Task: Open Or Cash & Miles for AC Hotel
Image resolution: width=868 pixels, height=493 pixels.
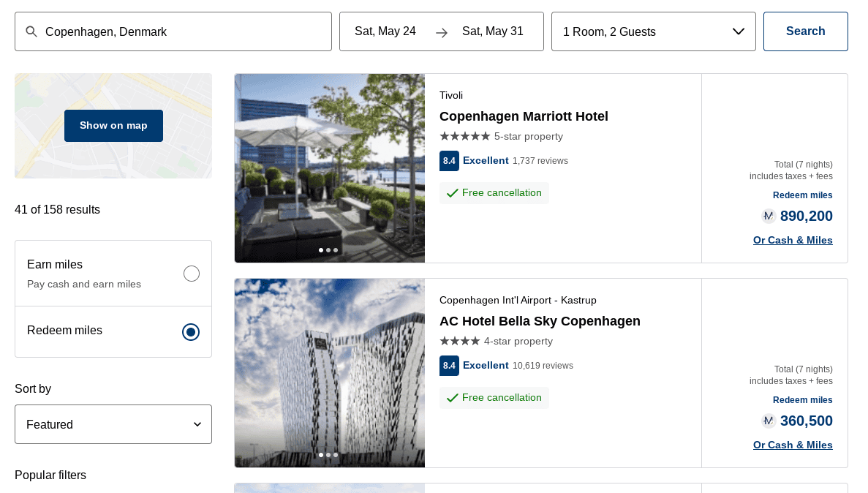Action: pyautogui.click(x=793, y=445)
